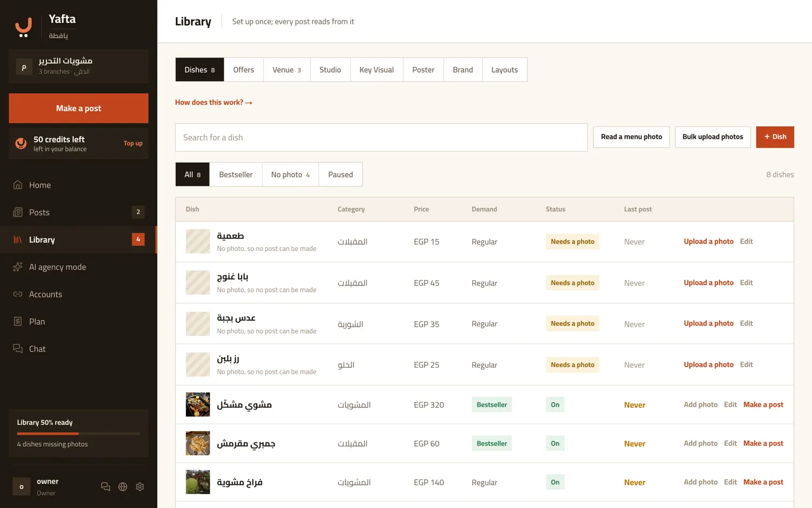Click the Chat bubbles icon in sidebar
812x508 pixels.
pos(18,349)
